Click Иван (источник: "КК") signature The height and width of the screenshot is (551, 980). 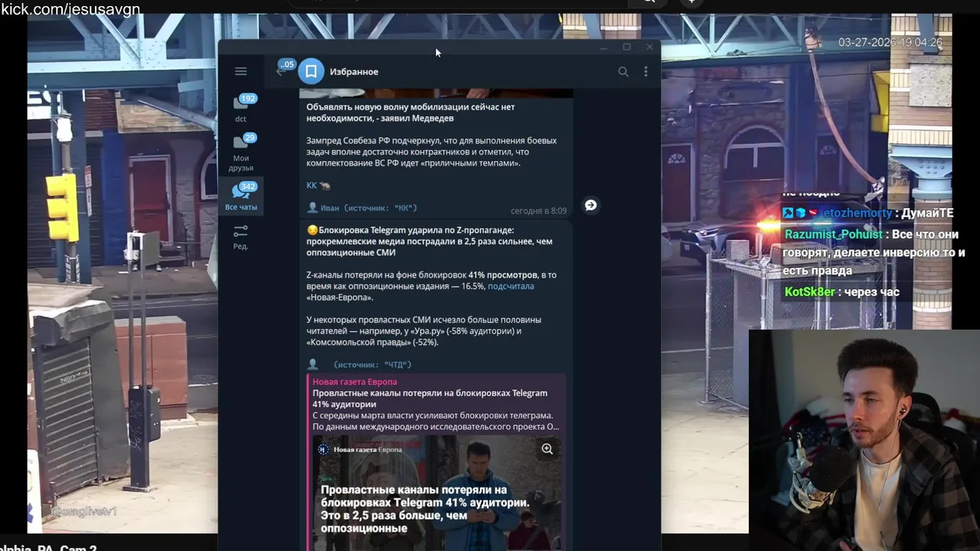(361, 208)
